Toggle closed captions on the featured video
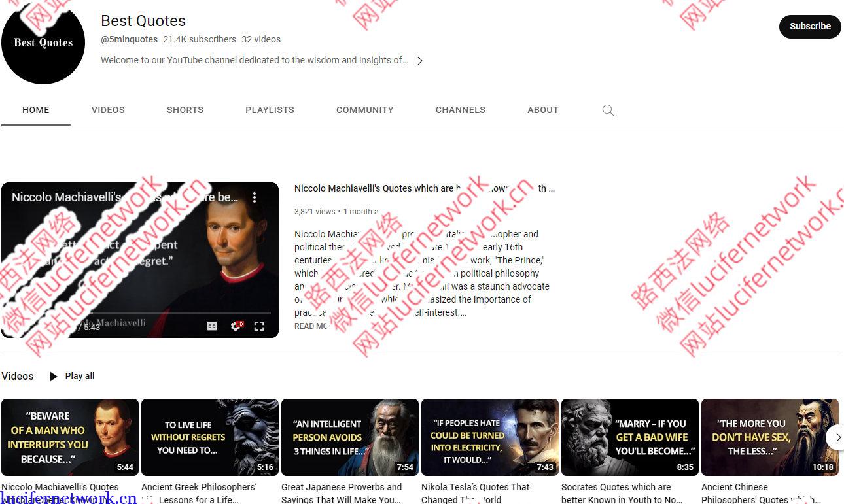Screen dimensions: 844x504 [x=211, y=325]
